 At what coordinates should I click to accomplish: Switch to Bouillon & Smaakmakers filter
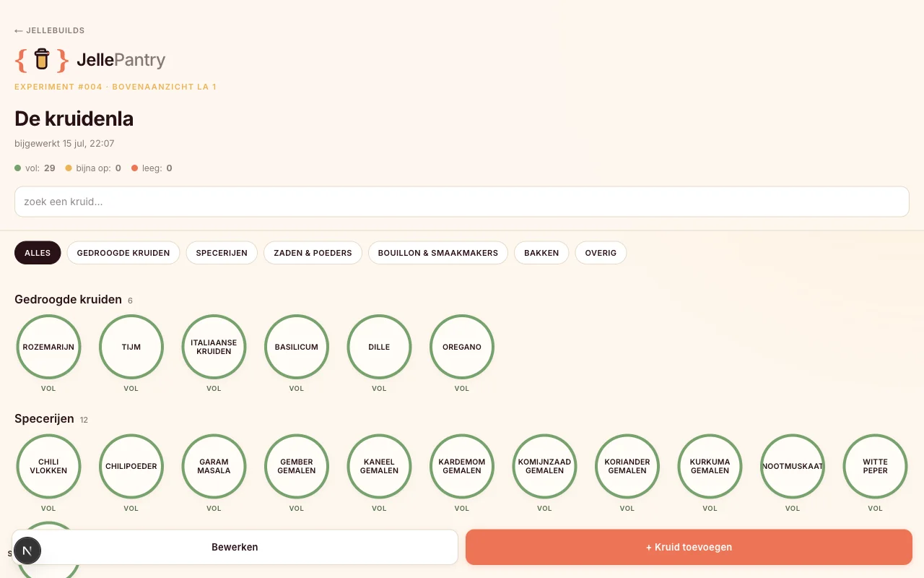point(438,253)
